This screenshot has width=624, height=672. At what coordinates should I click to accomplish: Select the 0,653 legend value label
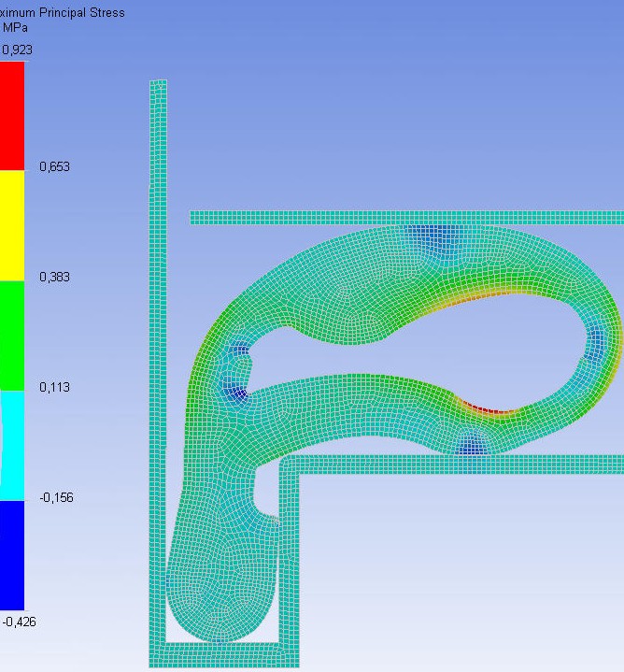coord(54,166)
